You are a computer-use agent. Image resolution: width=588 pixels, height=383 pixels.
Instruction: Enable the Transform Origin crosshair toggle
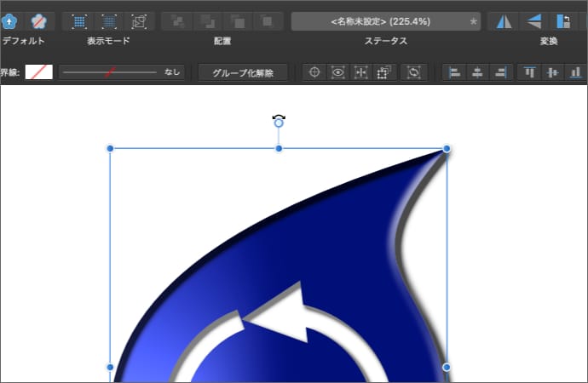click(314, 72)
